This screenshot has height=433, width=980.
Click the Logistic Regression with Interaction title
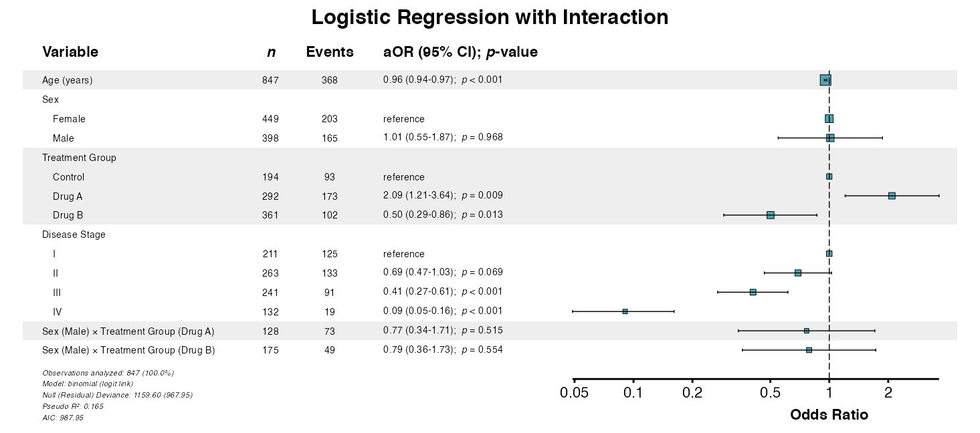pos(490,17)
